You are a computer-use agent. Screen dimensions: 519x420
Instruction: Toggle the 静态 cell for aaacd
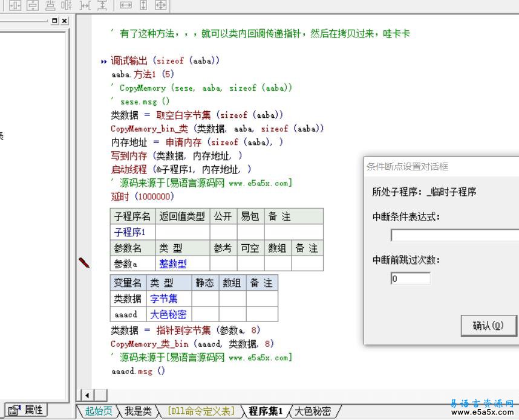coord(205,314)
